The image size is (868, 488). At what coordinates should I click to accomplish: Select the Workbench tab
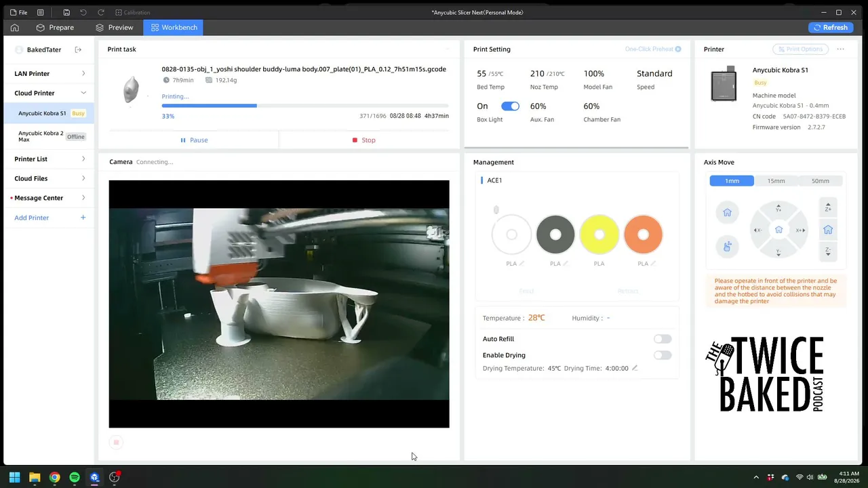coord(174,28)
